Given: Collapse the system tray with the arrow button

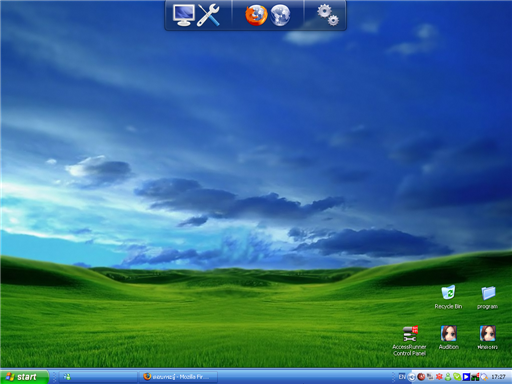Looking at the screenshot, I should [x=411, y=377].
